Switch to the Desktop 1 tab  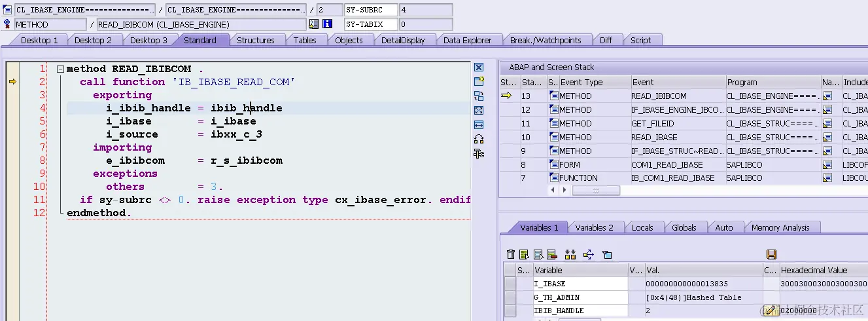tap(39, 40)
